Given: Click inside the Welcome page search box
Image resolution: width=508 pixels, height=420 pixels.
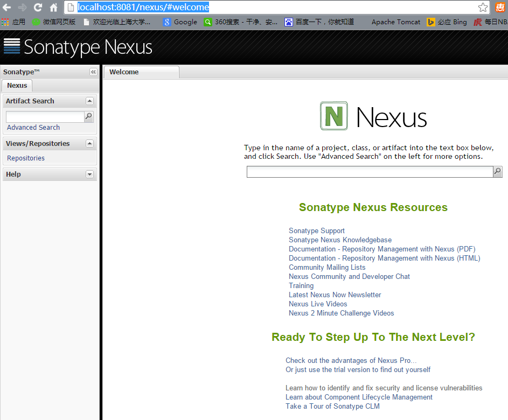Looking at the screenshot, I should click(x=369, y=171).
